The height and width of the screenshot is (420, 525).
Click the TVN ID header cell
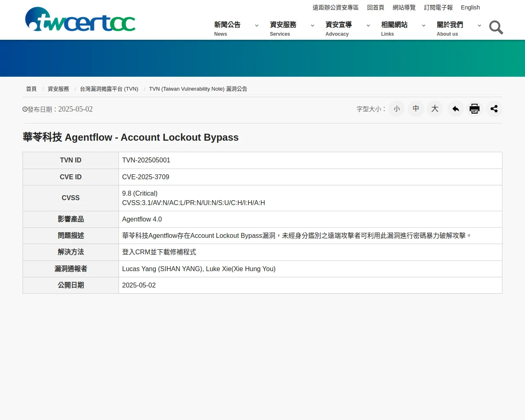[71, 160]
